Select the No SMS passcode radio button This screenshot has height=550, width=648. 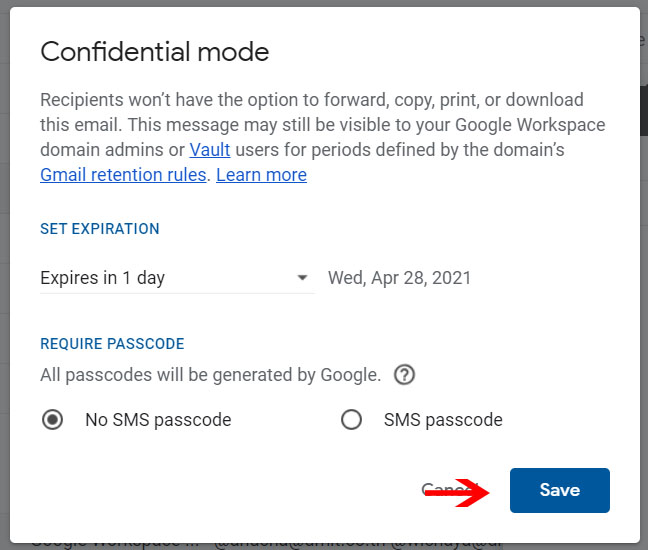(x=52, y=419)
